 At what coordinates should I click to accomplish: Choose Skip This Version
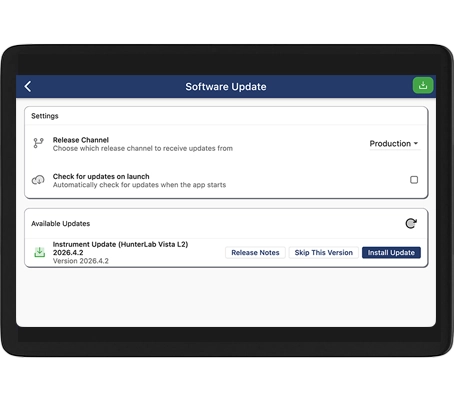coord(323,253)
